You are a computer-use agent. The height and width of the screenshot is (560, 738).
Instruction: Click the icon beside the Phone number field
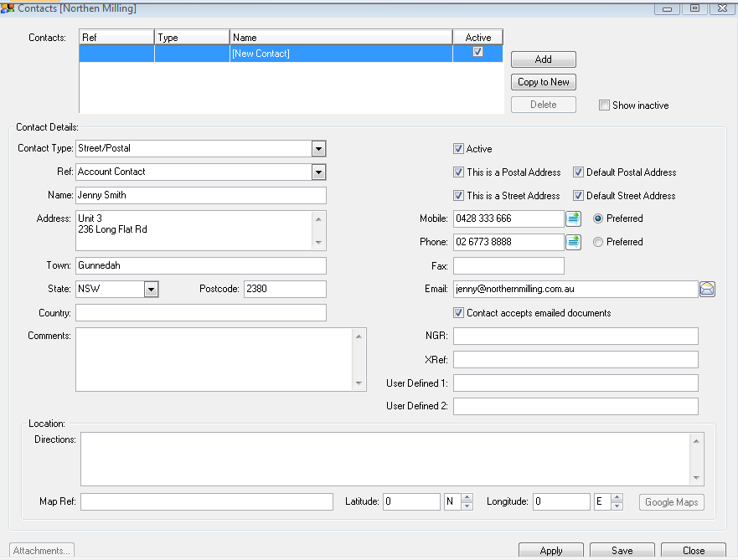573,242
